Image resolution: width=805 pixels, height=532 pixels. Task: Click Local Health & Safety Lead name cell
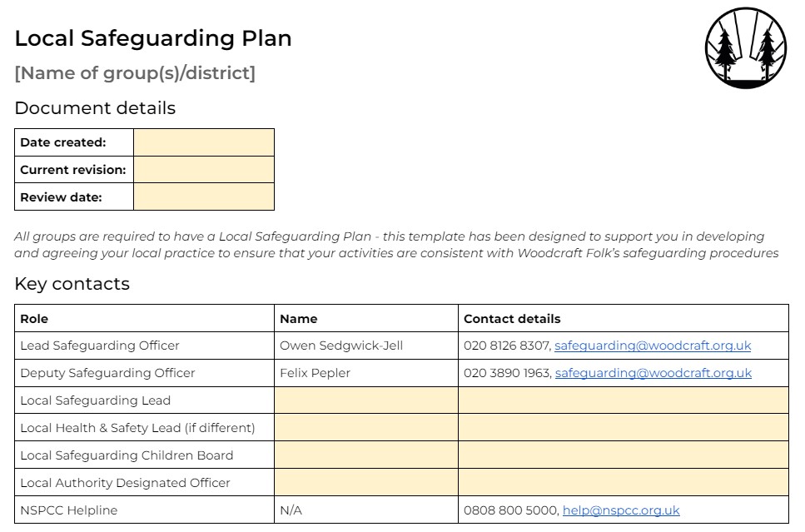point(366,428)
